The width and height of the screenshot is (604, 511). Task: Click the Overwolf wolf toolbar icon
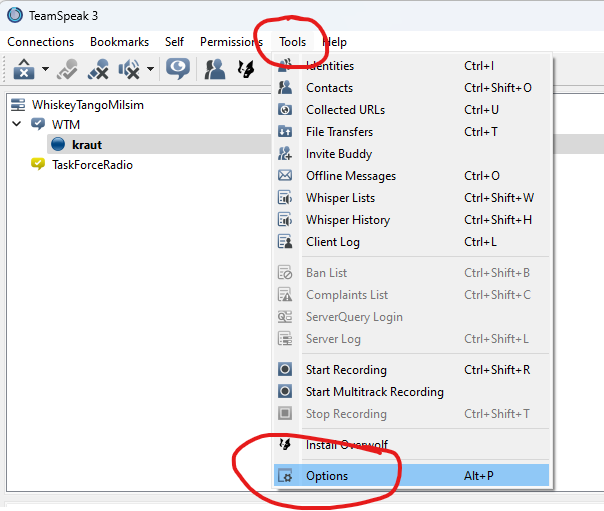(246, 69)
